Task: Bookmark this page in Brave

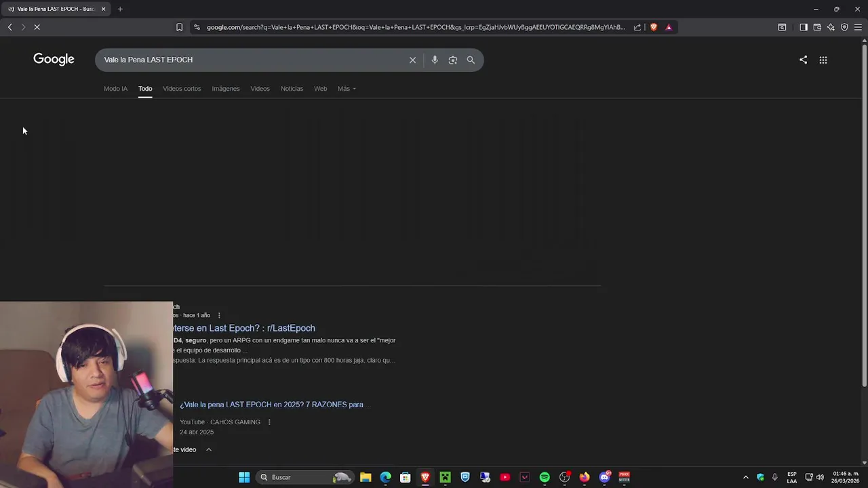Action: [179, 27]
